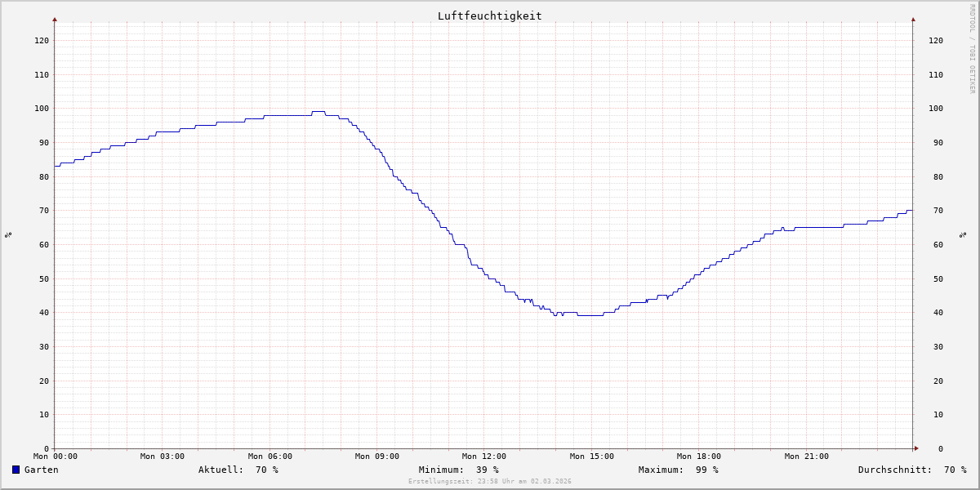This screenshot has height=490, width=980.
Task: Click the arrow atop the right y-axis
Action: pos(913,19)
